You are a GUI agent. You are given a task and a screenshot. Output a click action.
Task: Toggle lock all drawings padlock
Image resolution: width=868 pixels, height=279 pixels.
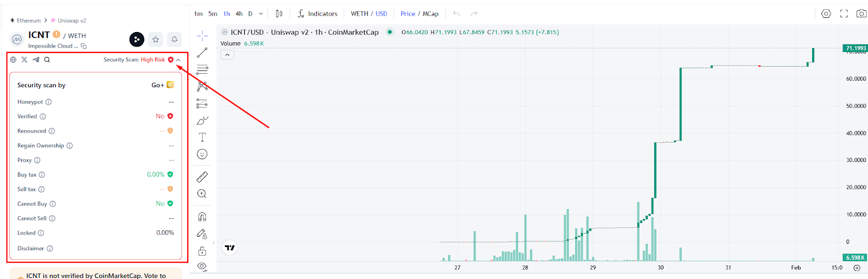pos(202,251)
